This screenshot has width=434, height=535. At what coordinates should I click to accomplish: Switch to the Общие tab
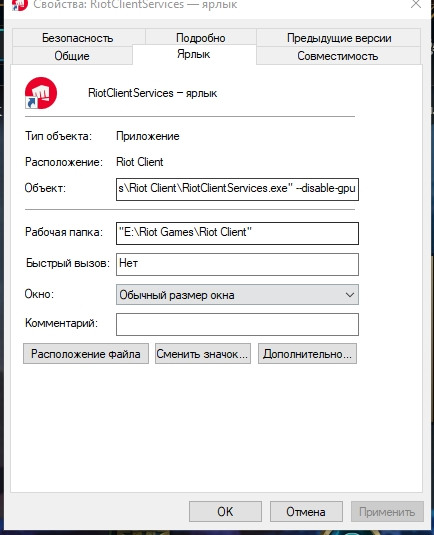72,56
